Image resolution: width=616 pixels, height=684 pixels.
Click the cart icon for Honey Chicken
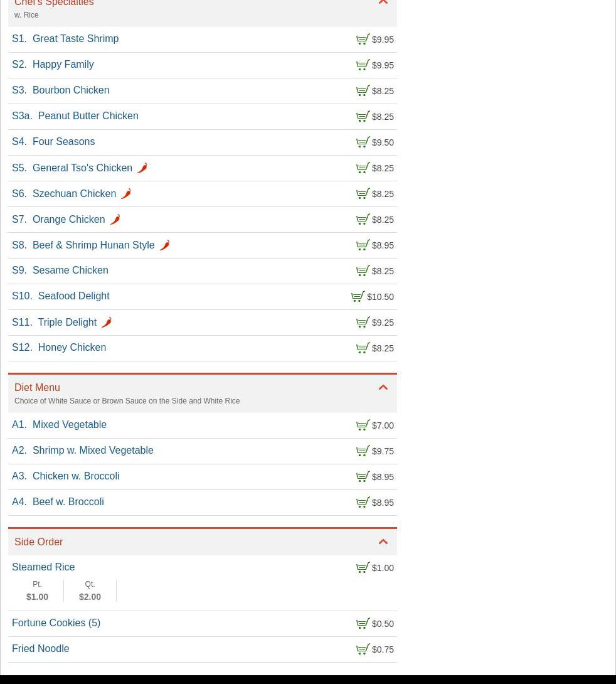click(x=363, y=348)
